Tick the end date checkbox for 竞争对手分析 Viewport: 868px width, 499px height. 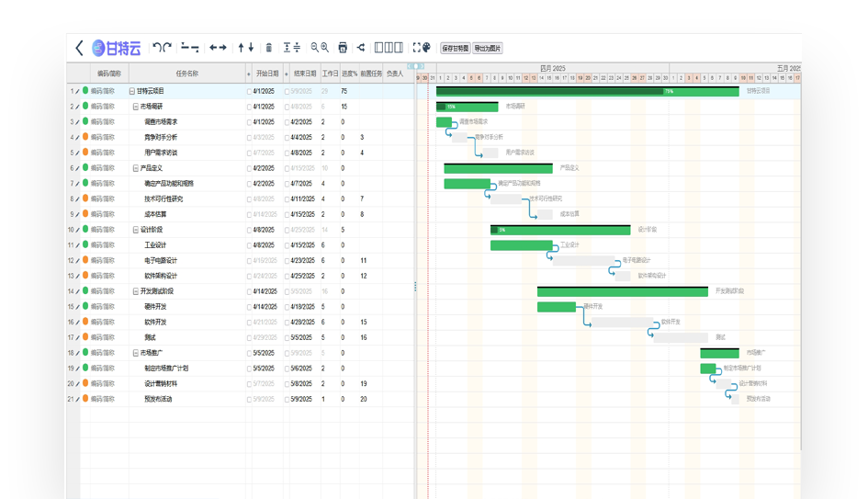click(x=287, y=138)
